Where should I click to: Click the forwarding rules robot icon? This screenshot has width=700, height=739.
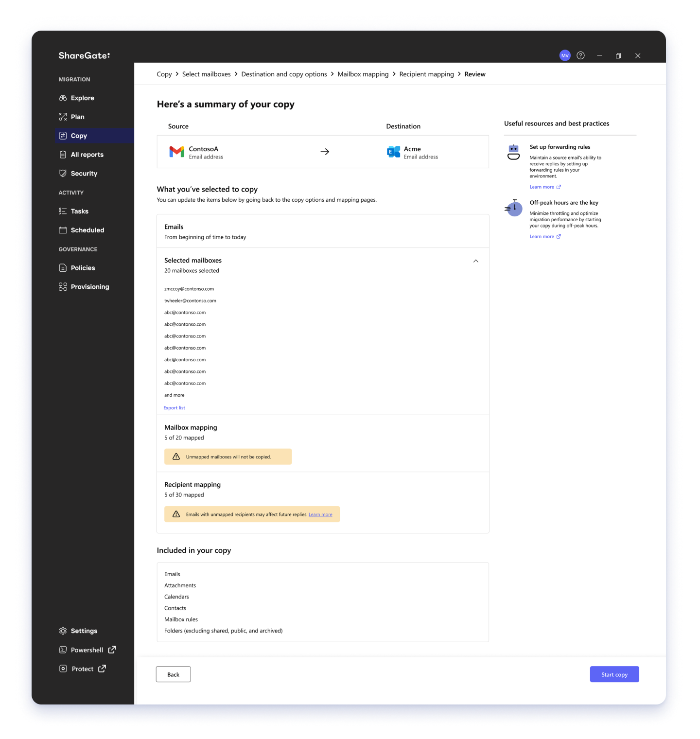click(514, 152)
